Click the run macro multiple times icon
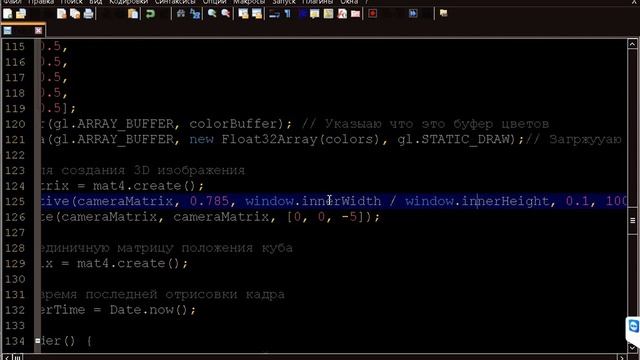The image size is (640, 360). [x=413, y=14]
